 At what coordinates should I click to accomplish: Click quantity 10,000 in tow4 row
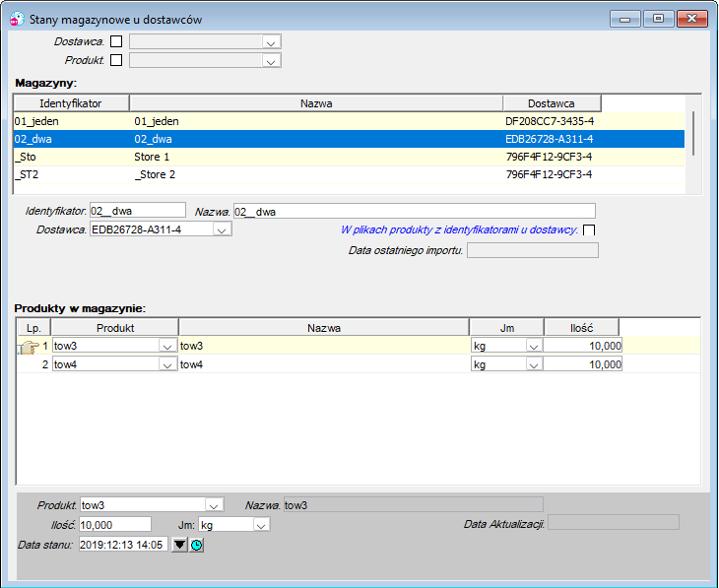(x=583, y=364)
